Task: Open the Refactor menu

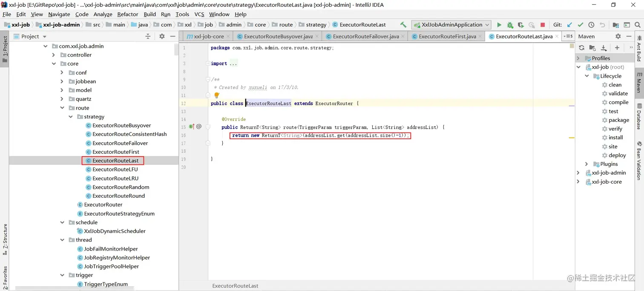Action: [128, 14]
